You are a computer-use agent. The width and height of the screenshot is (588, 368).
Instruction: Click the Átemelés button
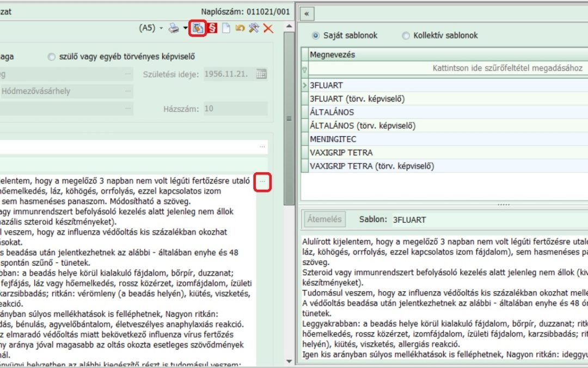pyautogui.click(x=324, y=219)
